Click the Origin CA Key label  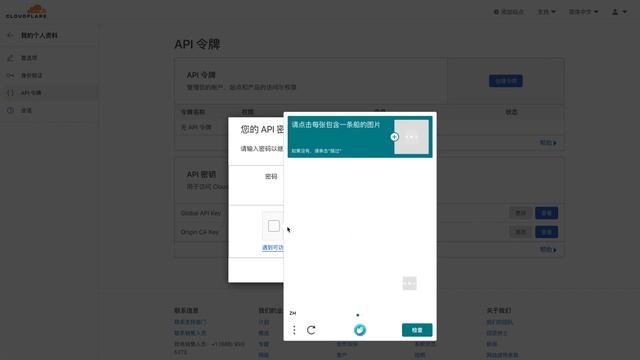point(200,232)
